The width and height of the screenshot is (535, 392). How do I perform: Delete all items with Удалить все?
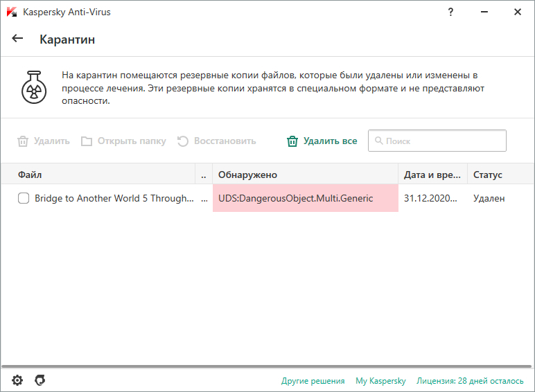[322, 141]
